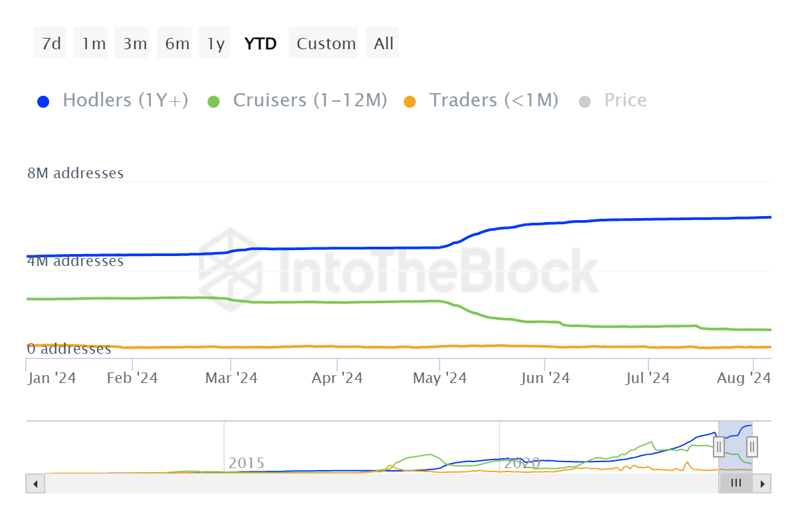Click the right navigator range handle
The width and height of the screenshot is (798, 532).
752,446
